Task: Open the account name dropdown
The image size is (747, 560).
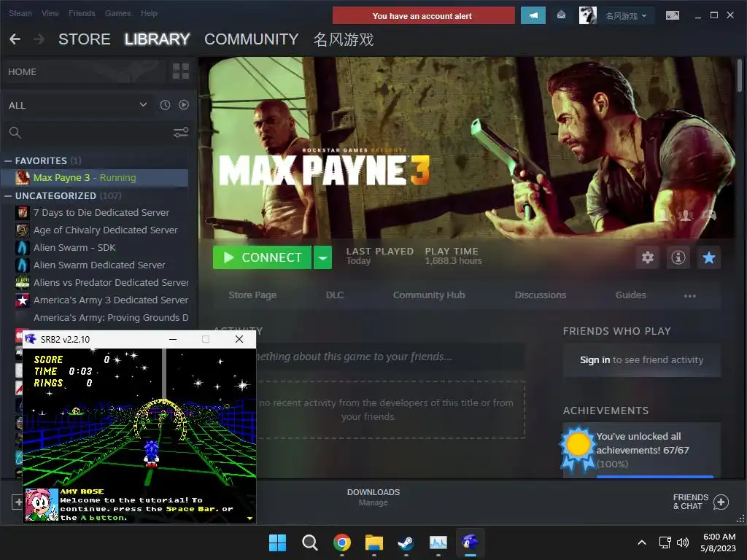Action: click(626, 16)
